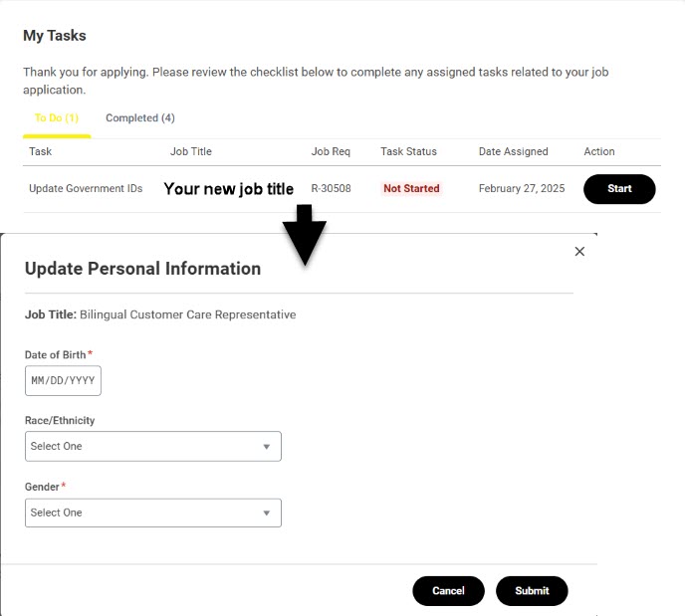This screenshot has height=616, width=685.
Task: Submit the personal information form
Action: point(532,590)
